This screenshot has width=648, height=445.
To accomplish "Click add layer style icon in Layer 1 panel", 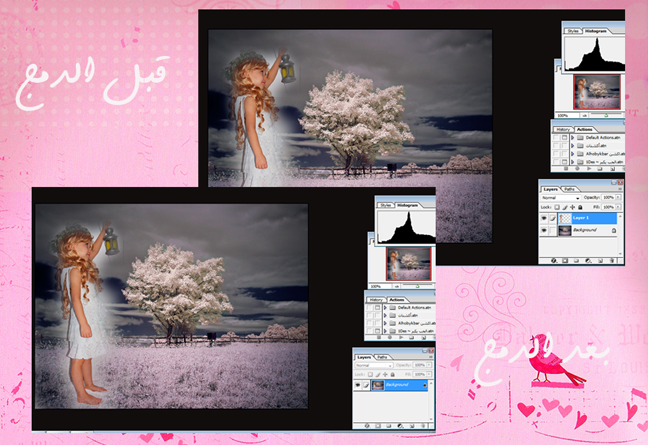I will 556,261.
